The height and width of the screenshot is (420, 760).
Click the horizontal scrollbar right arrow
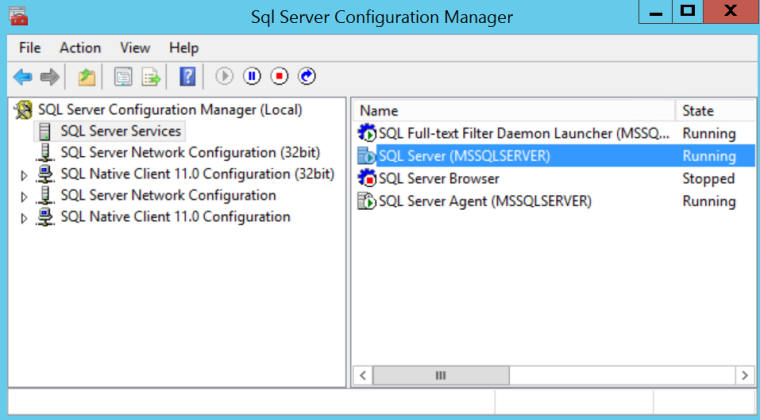tap(745, 375)
